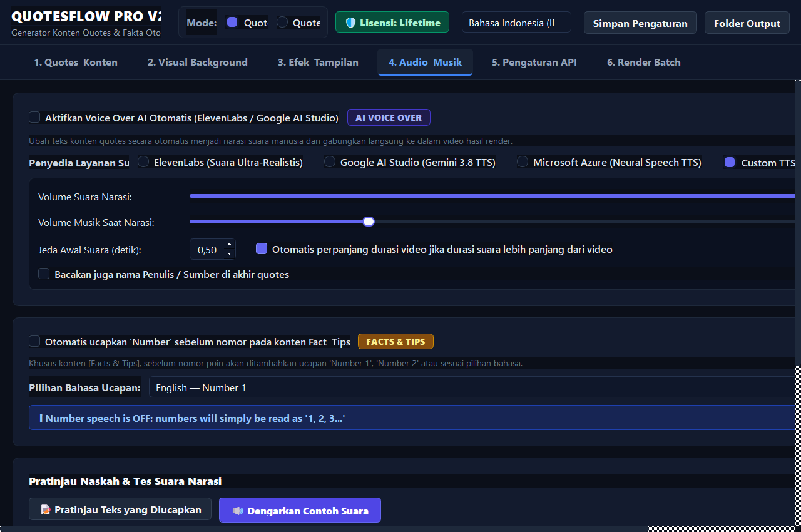This screenshot has height=532, width=801.
Task: Enable Aktifkan Voice Over AI Otomatis checkbox
Action: 34,118
